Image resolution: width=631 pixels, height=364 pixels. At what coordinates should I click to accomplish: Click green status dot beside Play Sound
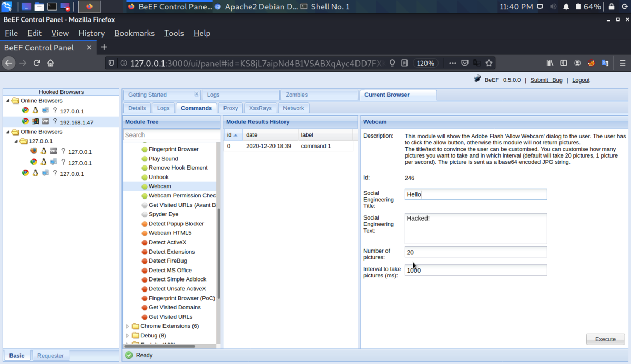145,159
